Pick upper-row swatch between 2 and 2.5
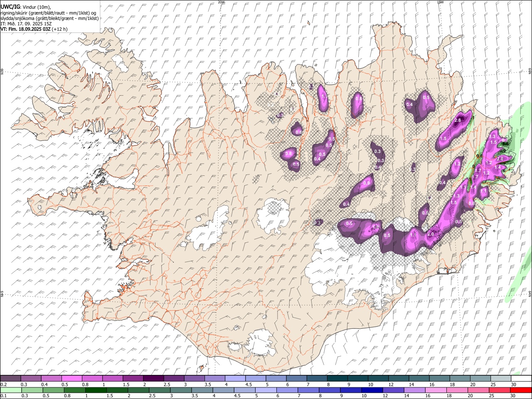Viewport: 532px width, 399px height. (153, 379)
